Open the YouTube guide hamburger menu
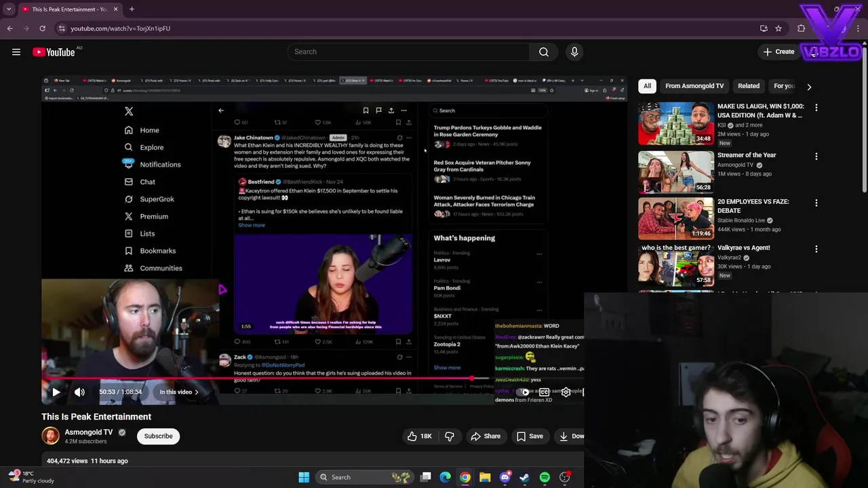Screen dimensions: 868x488 16,52
